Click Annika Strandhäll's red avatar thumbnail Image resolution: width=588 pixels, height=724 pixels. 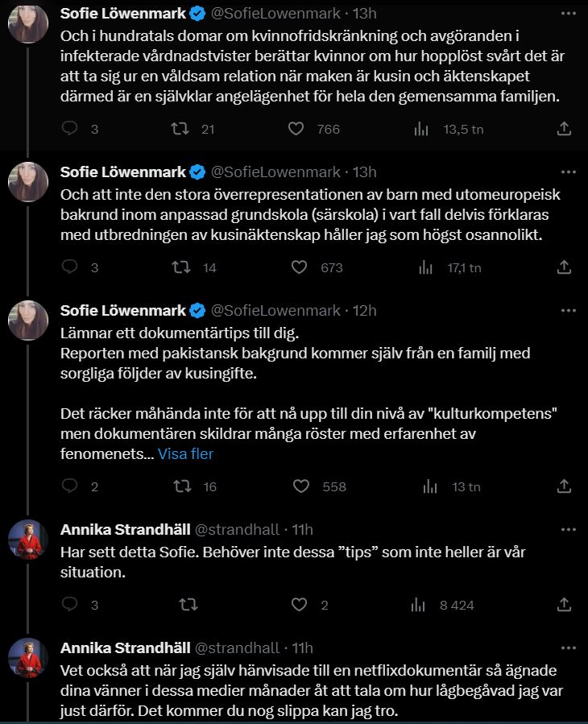click(x=28, y=539)
